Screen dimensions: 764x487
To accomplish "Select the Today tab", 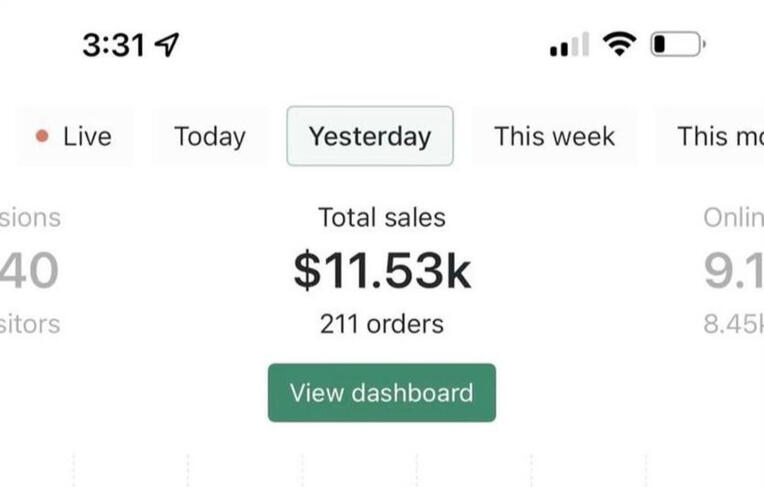I will 210,136.
